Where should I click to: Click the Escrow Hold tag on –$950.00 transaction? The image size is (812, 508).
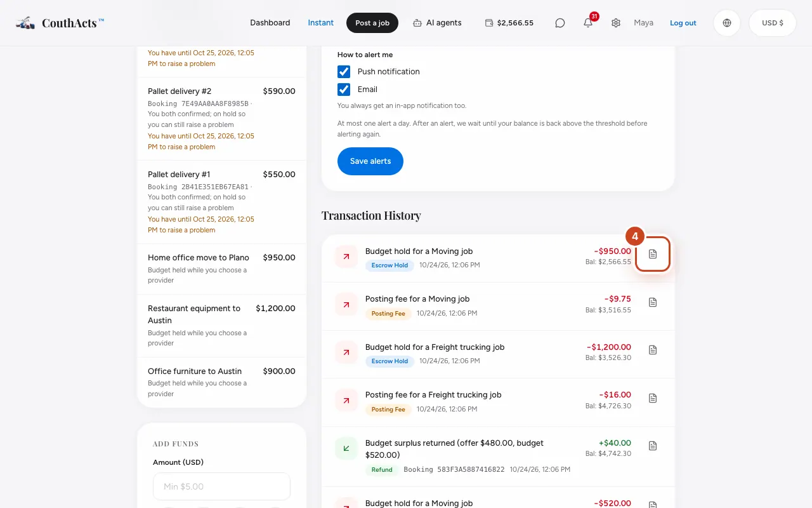pyautogui.click(x=390, y=265)
